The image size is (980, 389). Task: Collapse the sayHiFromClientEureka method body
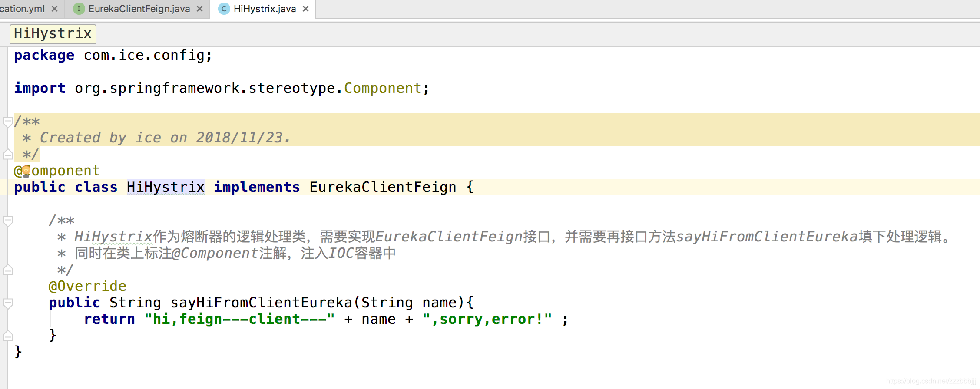[8, 303]
